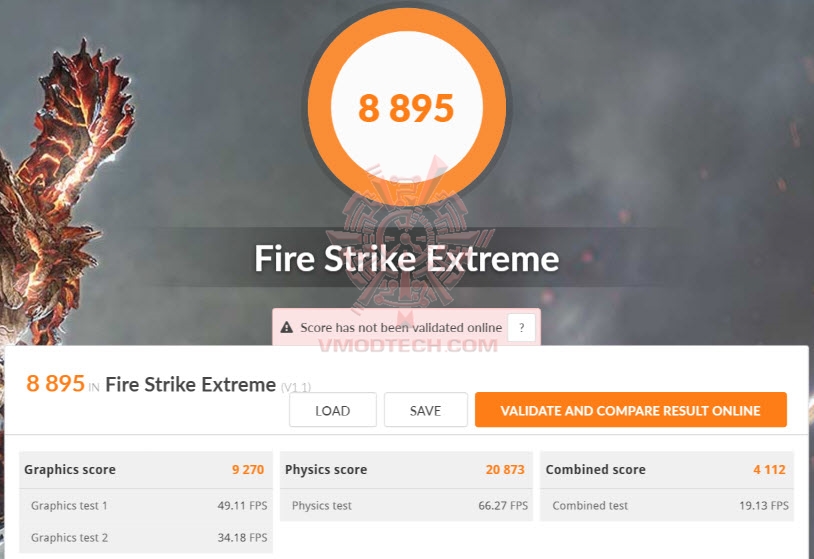Click the Graphics test 2 row
Viewport: 814px width, 559px height.
tap(144, 537)
